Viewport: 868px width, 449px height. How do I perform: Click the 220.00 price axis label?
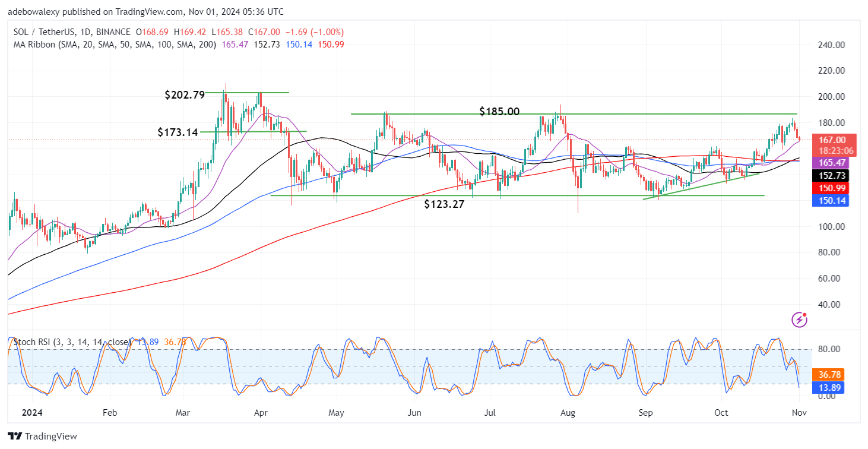(832, 70)
